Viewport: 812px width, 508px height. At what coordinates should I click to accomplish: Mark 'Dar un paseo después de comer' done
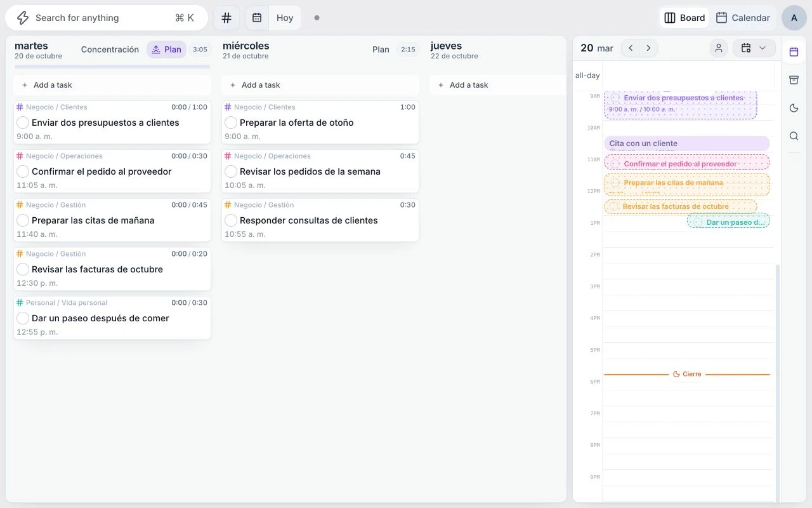pos(23,318)
